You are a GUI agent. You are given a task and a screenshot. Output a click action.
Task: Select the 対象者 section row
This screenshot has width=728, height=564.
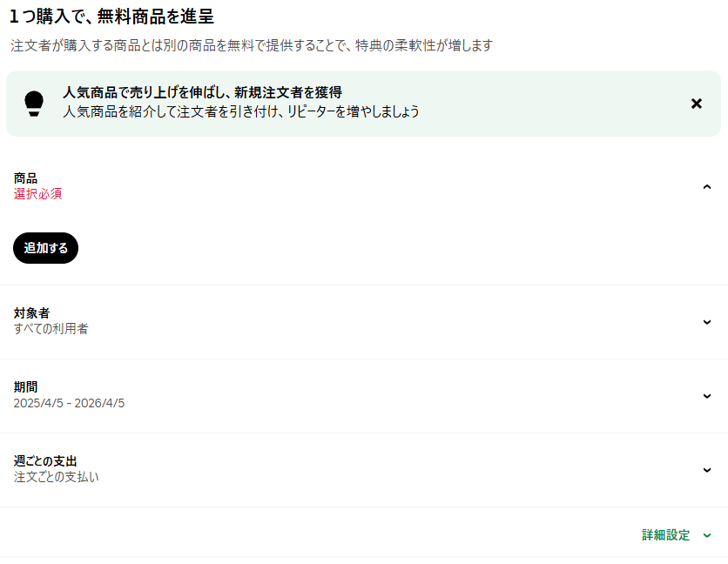click(32, 313)
